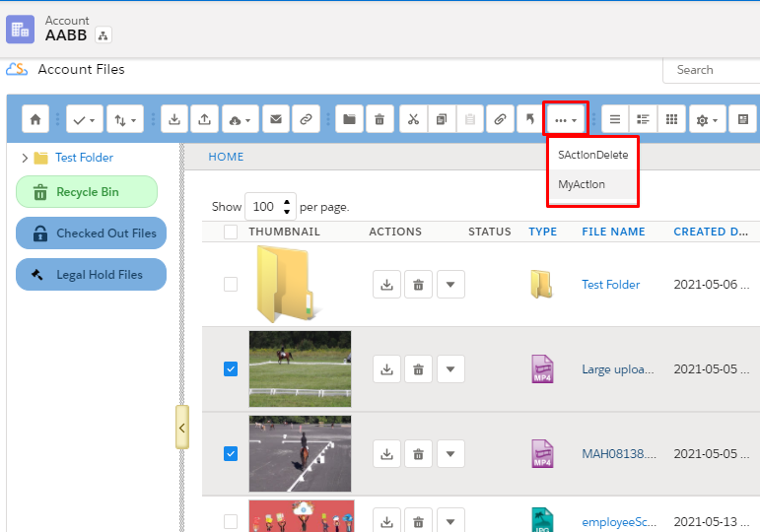Click the envelope email icon in toolbar

coord(276,119)
